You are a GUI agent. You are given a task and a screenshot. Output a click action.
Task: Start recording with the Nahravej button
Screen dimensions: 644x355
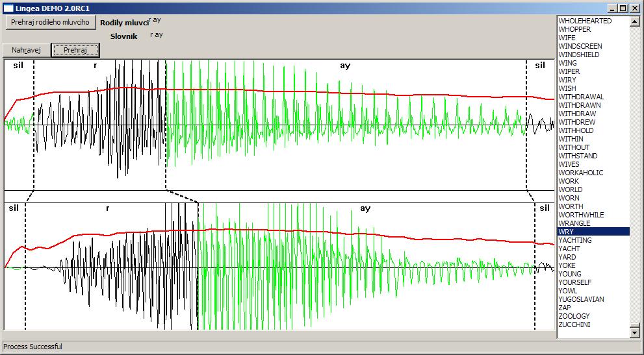[x=26, y=51]
